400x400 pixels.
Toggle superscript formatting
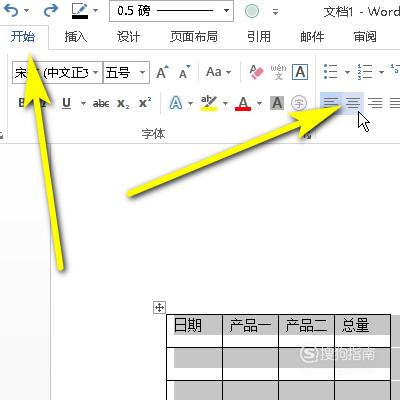click(145, 103)
